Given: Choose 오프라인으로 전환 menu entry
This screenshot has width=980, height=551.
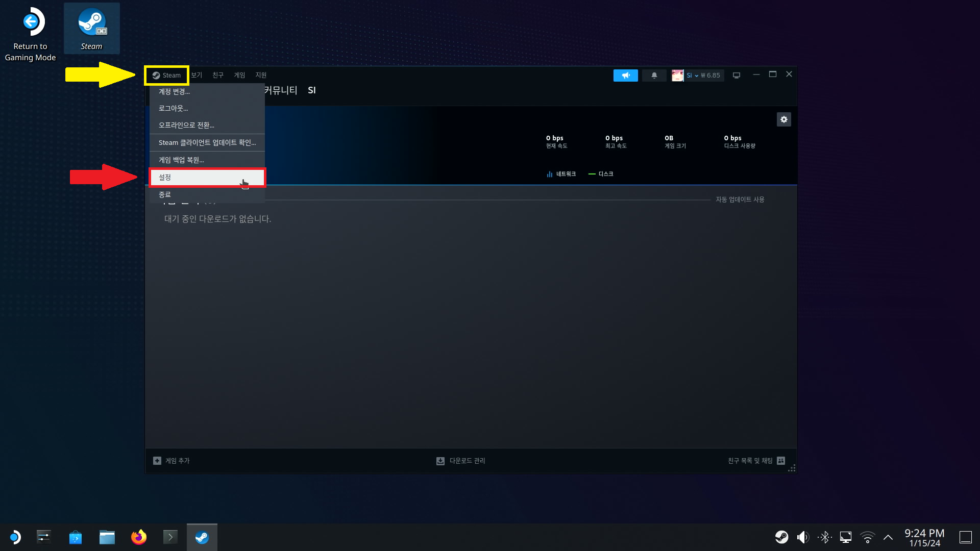Looking at the screenshot, I should click(186, 126).
